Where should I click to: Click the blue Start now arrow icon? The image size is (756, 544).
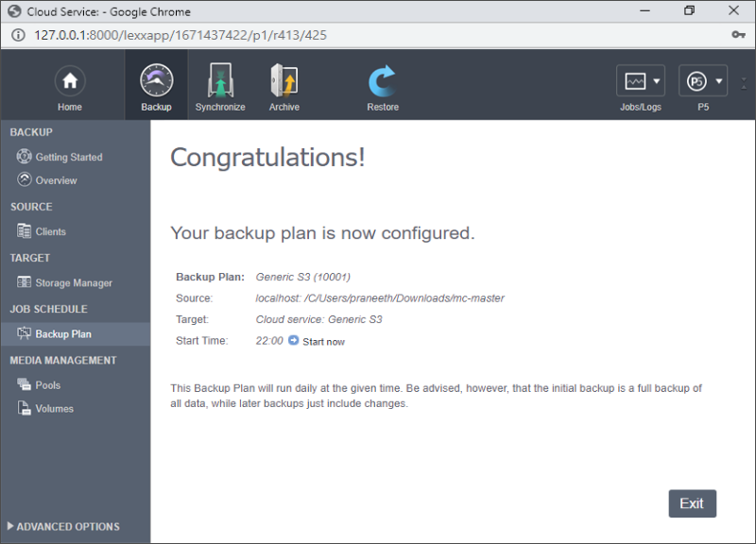point(294,340)
